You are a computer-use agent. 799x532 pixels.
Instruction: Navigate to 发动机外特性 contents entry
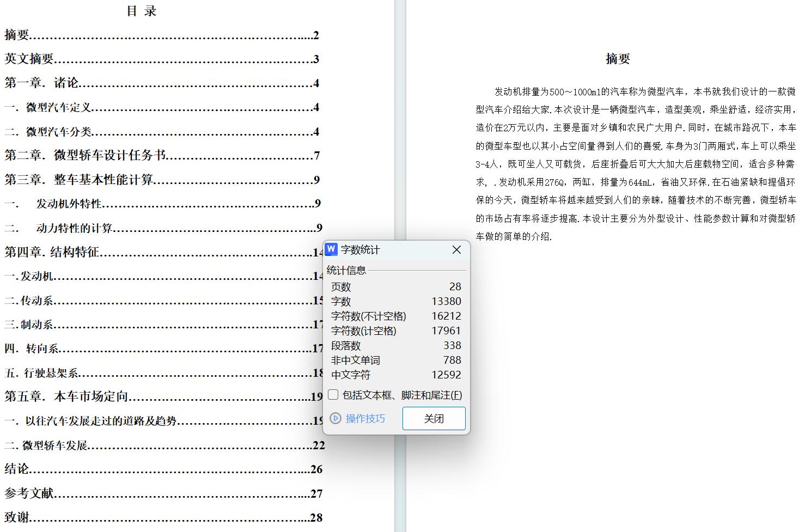coord(69,204)
